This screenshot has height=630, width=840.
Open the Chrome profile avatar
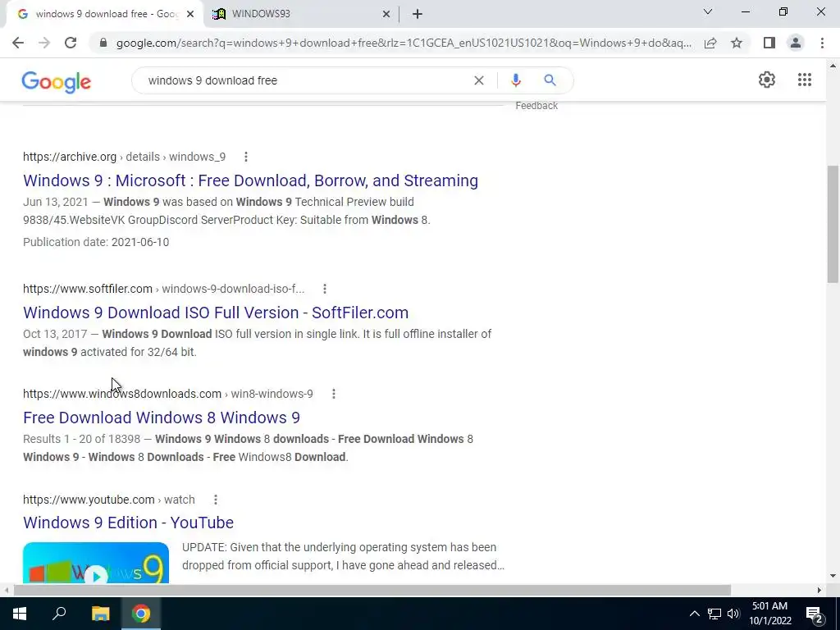[796, 43]
